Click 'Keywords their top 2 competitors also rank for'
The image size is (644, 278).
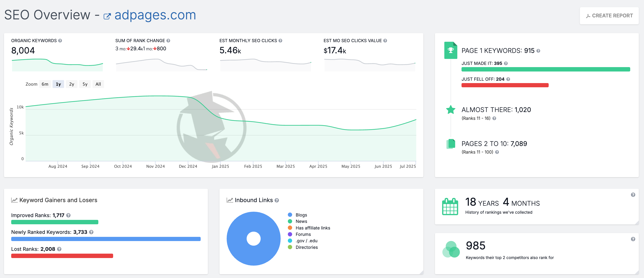tap(510, 257)
